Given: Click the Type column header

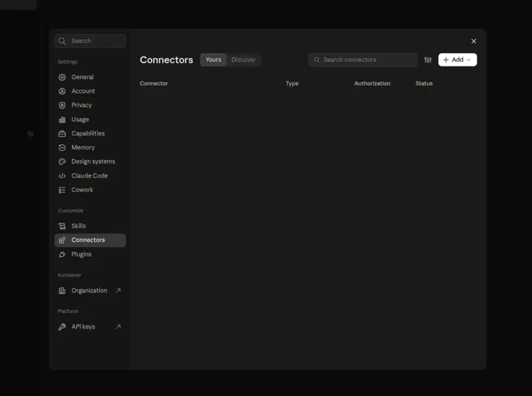Looking at the screenshot, I should [292, 84].
